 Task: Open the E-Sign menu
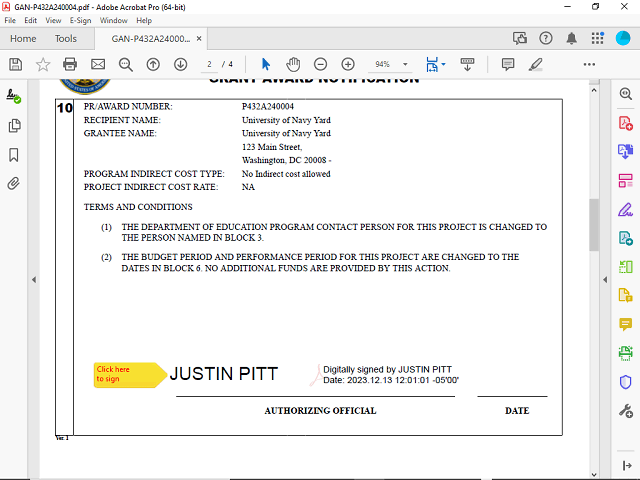click(80, 20)
